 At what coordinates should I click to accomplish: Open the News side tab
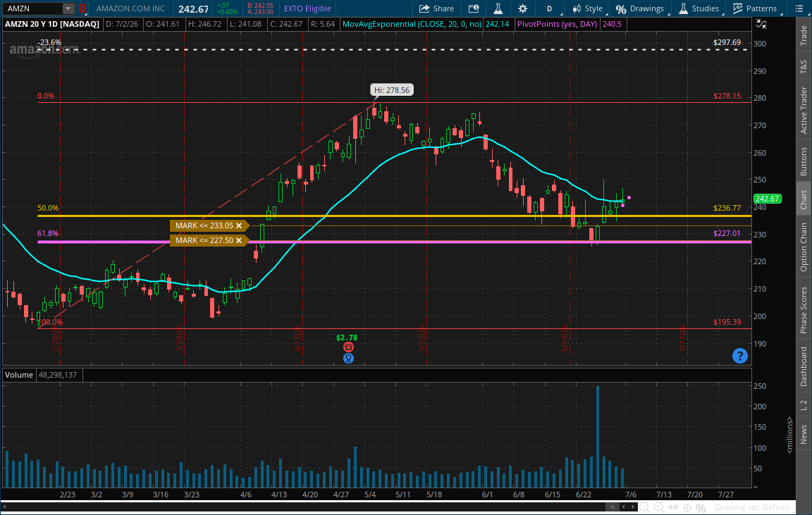pos(804,434)
